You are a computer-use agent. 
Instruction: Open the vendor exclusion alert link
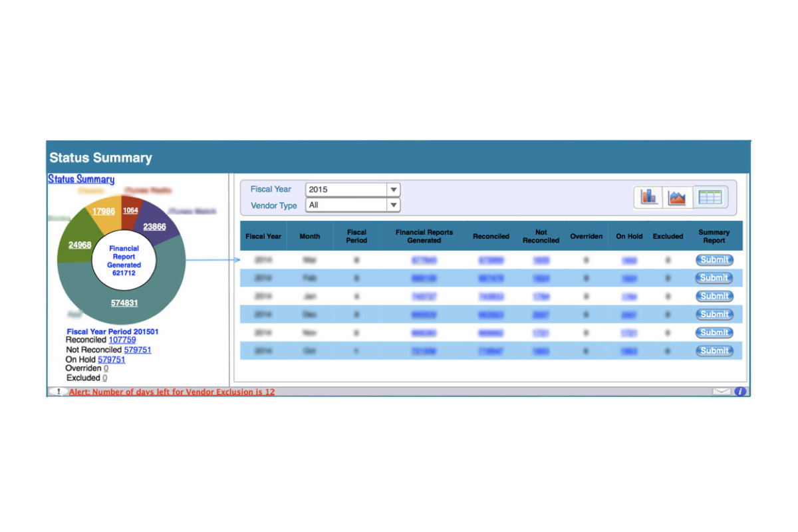[x=172, y=392]
